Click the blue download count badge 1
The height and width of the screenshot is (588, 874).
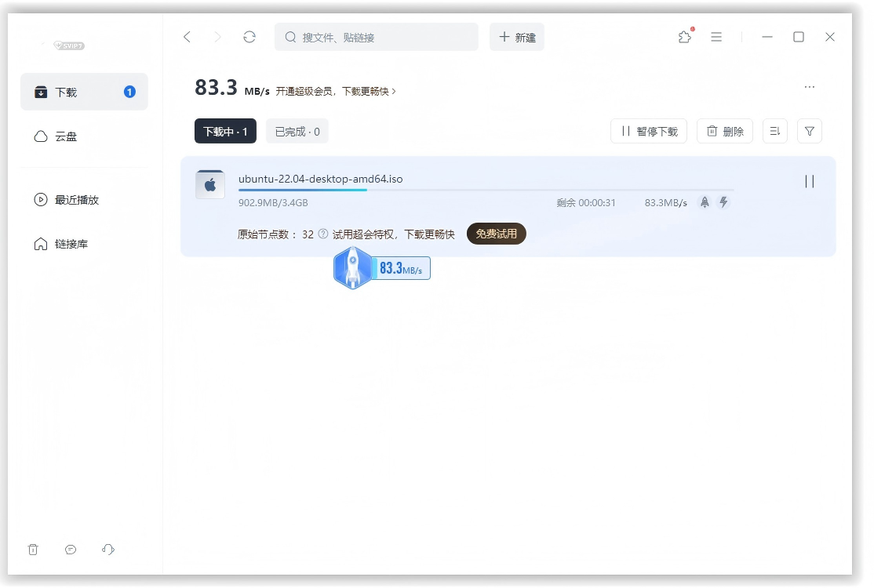click(x=130, y=92)
